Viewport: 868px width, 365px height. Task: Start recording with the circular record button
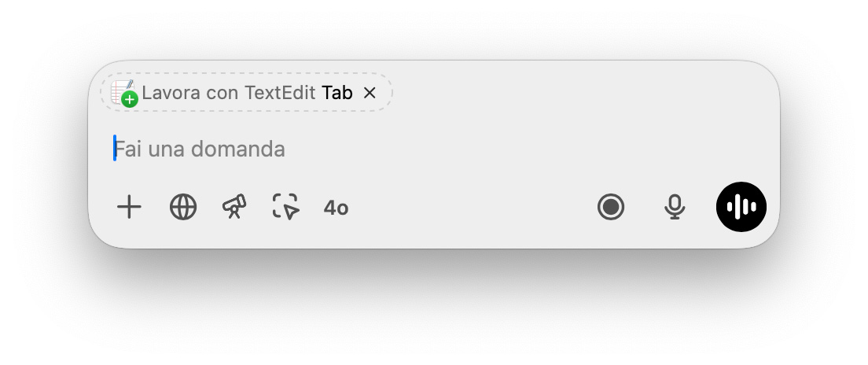[611, 208]
